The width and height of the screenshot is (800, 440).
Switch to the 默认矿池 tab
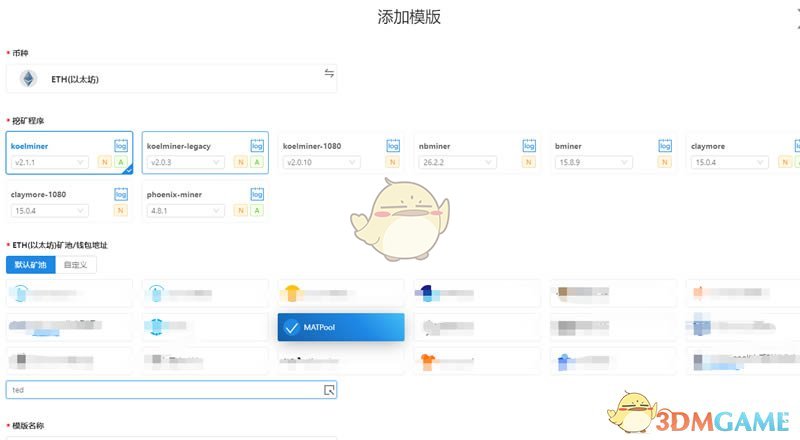tap(30, 265)
